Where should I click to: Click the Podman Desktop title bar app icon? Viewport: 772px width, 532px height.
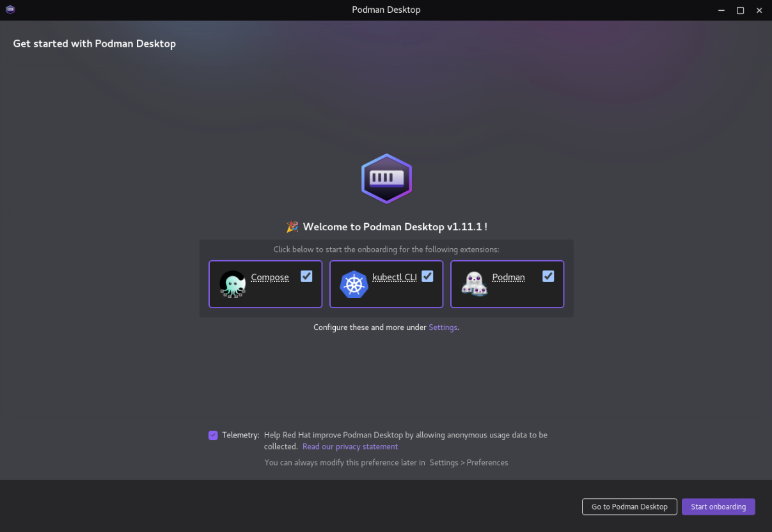pyautogui.click(x=10, y=10)
